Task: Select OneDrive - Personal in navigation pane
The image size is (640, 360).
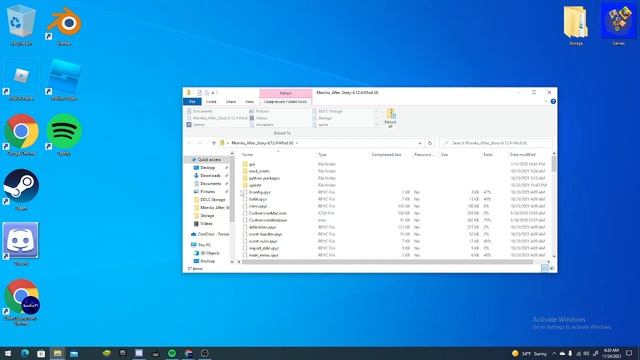Action: tap(210, 234)
